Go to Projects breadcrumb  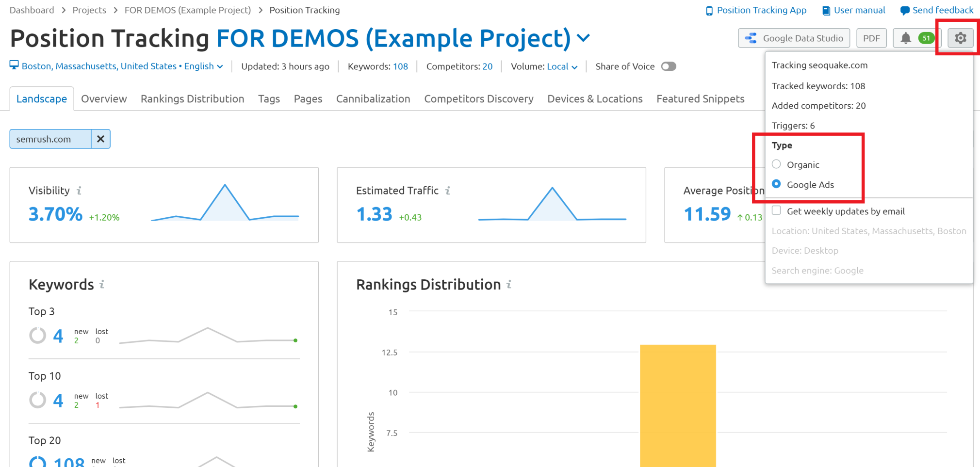89,10
